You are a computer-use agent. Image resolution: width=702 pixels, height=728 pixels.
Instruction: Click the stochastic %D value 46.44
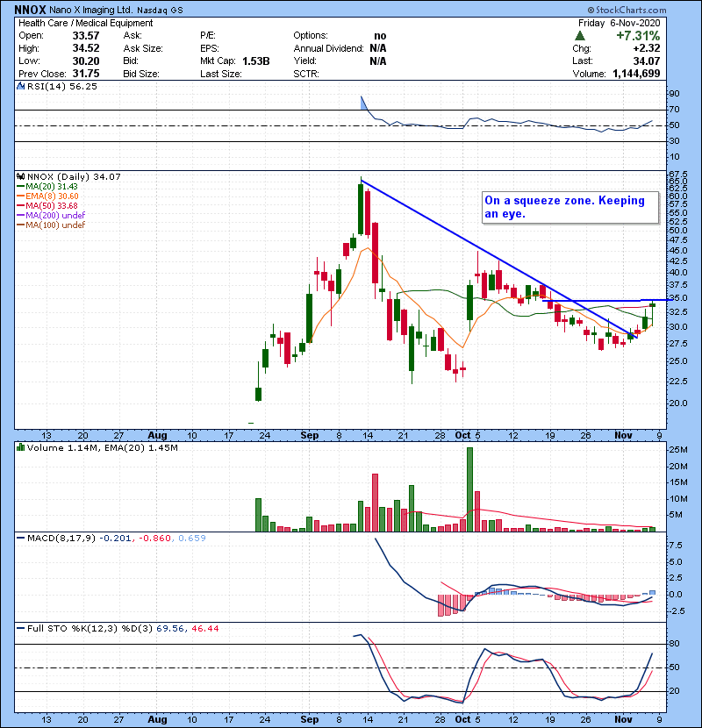click(204, 628)
